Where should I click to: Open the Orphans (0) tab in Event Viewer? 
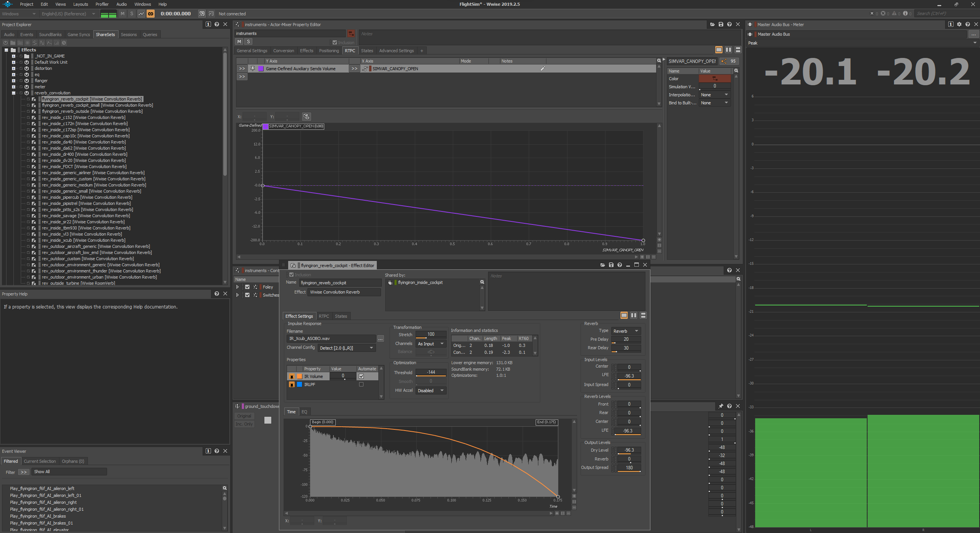pos(73,461)
